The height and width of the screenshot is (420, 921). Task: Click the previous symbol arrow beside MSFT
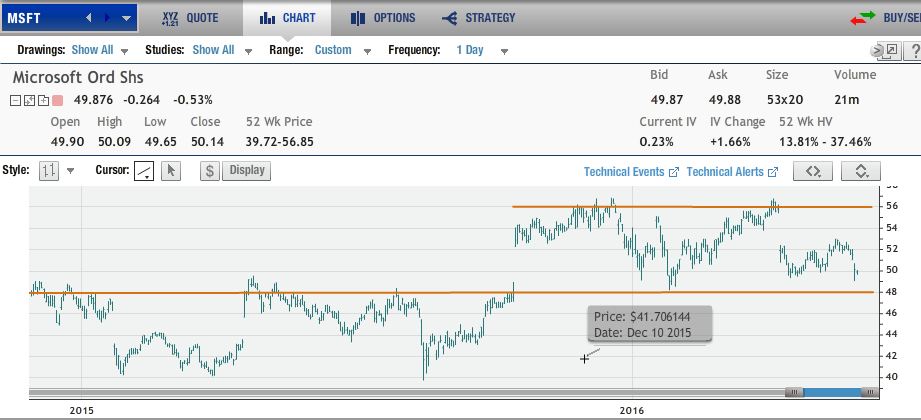tap(89, 18)
